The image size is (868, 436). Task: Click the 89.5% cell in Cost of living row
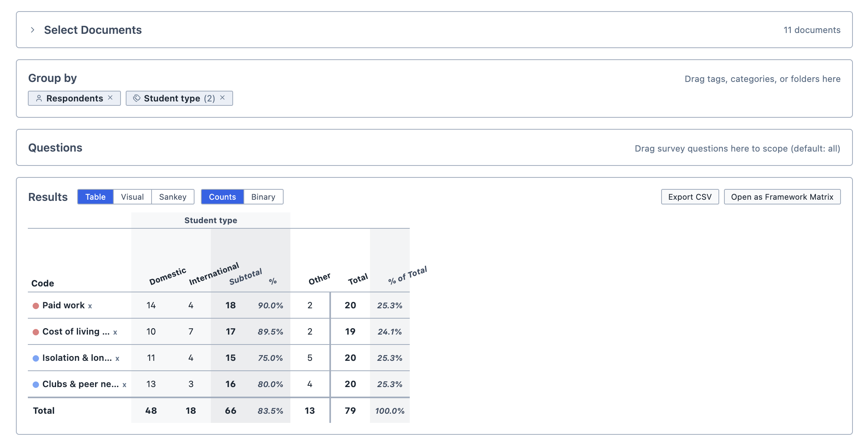click(271, 332)
